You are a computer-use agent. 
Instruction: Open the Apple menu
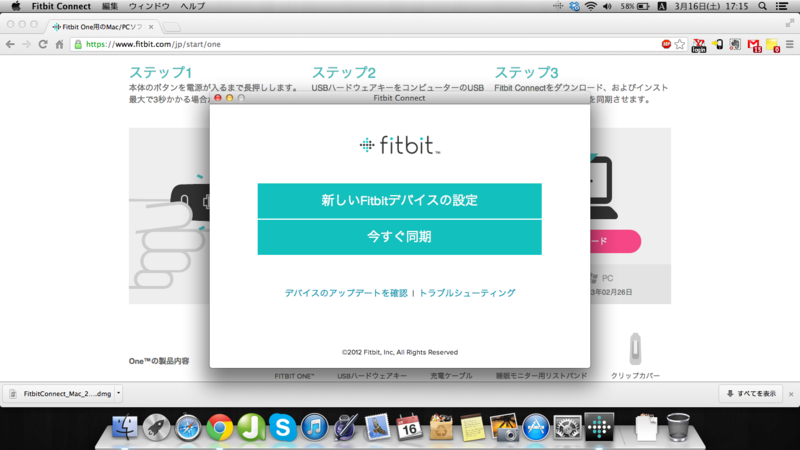click(16, 6)
